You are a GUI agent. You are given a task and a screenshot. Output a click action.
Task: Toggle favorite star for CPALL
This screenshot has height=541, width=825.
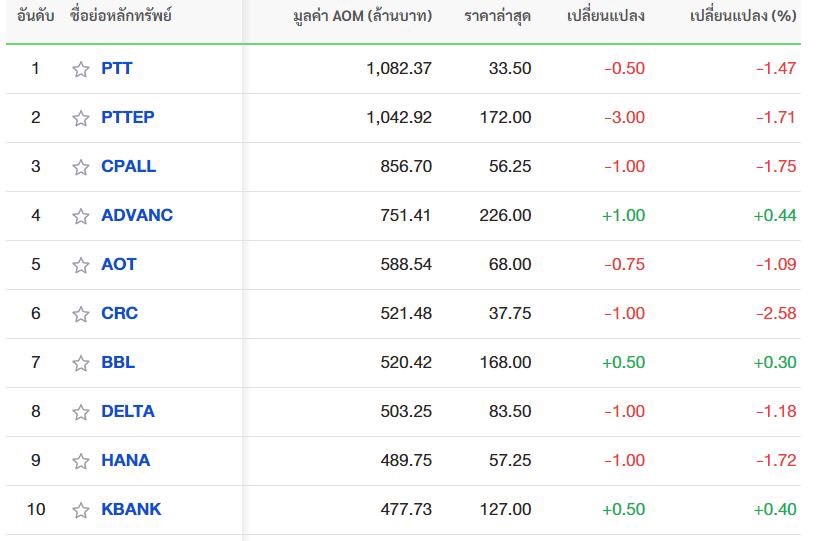click(x=81, y=167)
